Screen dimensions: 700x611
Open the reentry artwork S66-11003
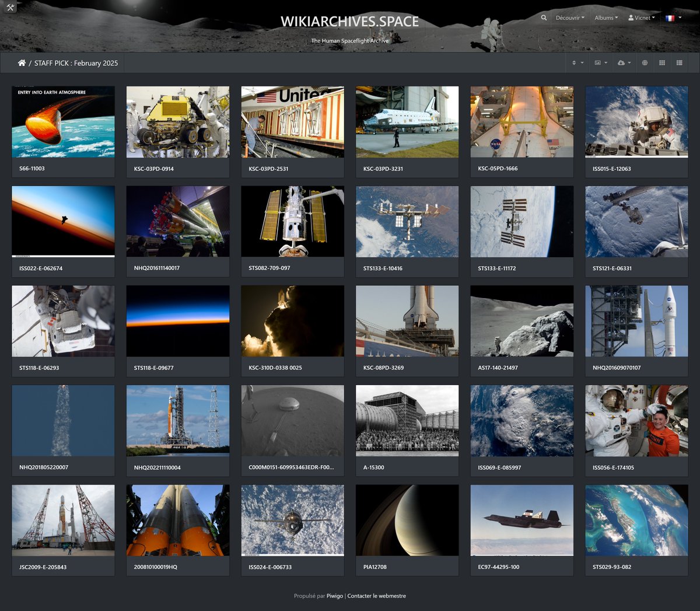pos(63,121)
